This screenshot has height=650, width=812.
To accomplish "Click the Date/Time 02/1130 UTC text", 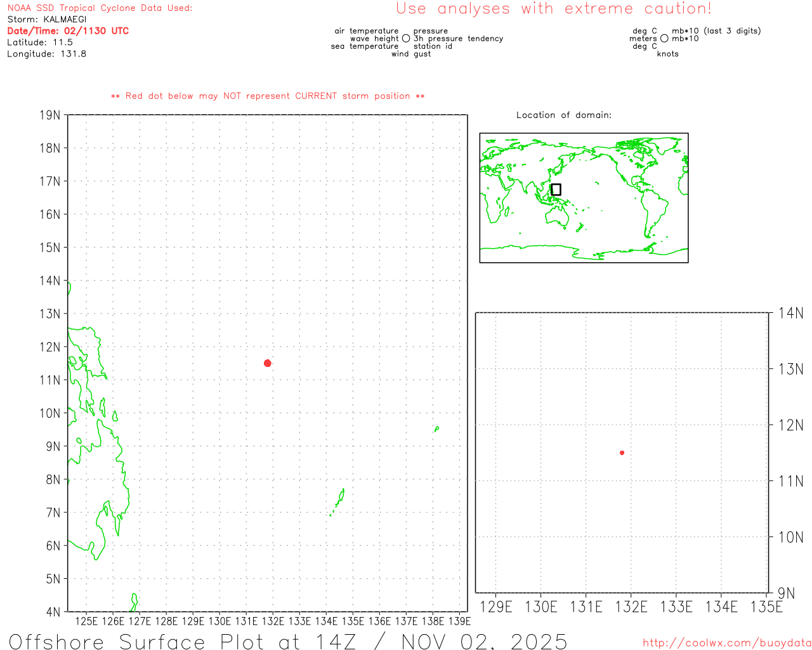I will [68, 31].
